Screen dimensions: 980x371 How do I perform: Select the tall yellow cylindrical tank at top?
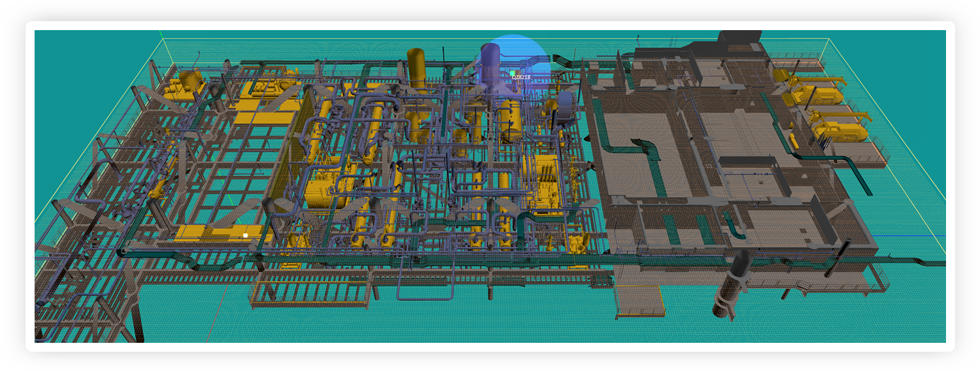(416, 67)
